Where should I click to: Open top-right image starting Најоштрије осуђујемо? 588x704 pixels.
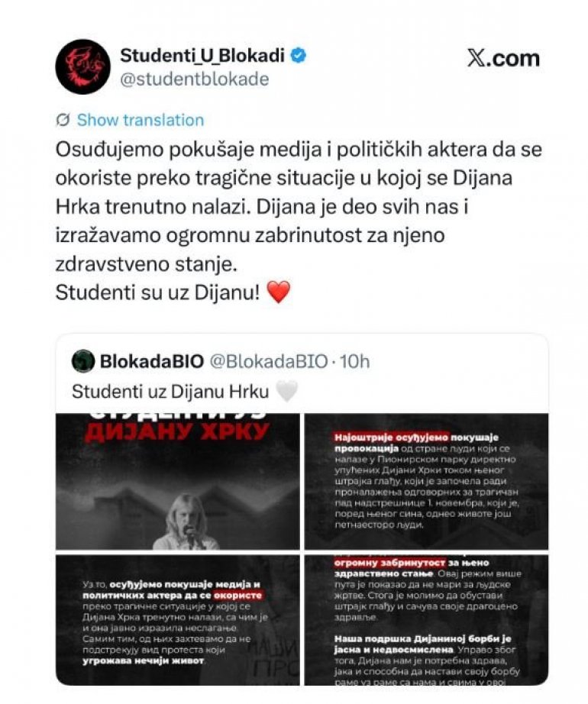pyautogui.click(x=426, y=481)
